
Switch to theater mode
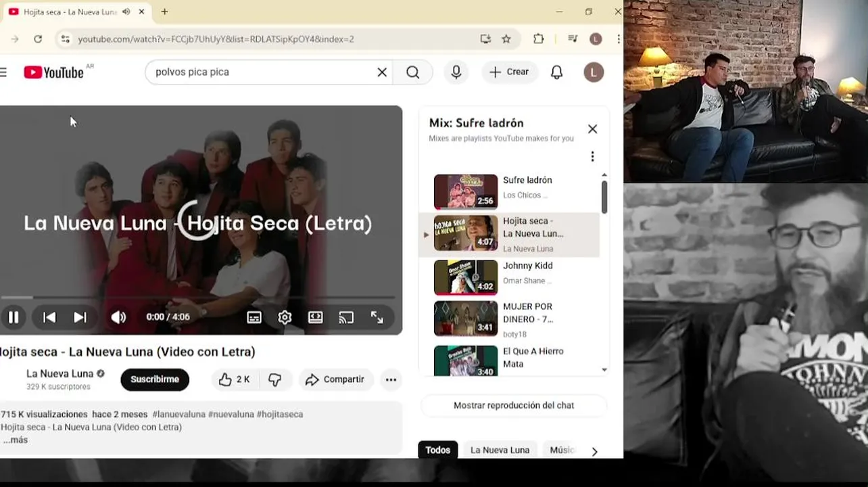pos(316,317)
